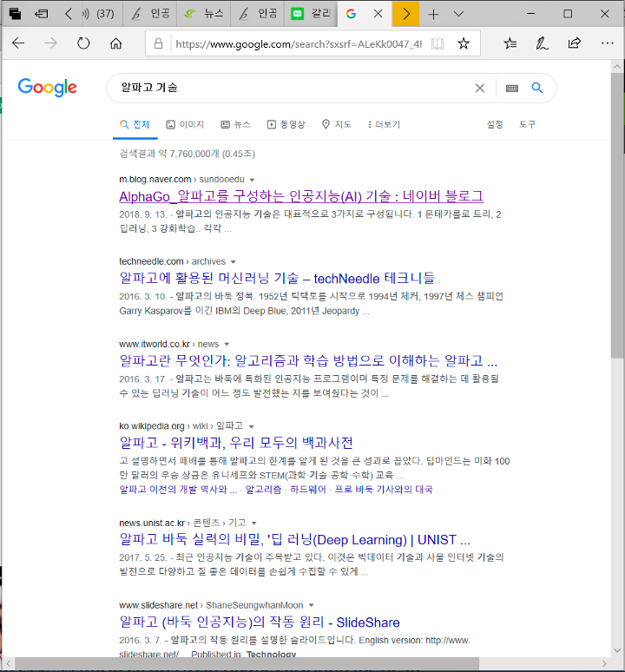Open a new tab with the plus icon
625x672 pixels.
pos(433,14)
